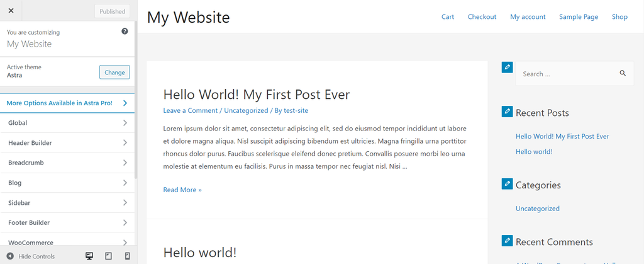Expand the Global settings panel
The width and height of the screenshot is (644, 264).
click(67, 123)
